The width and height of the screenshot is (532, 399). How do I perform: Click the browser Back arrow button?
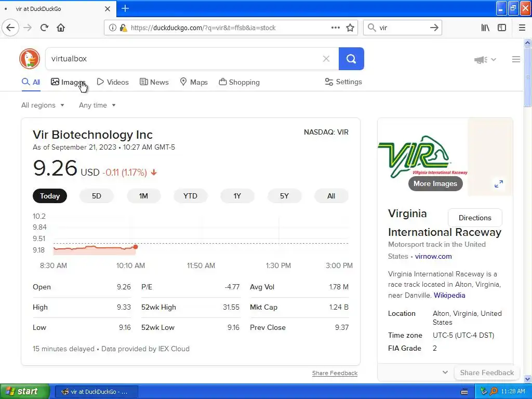(10, 28)
